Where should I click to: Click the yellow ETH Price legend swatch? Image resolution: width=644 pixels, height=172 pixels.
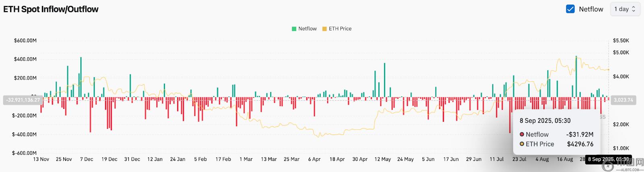coord(324,29)
